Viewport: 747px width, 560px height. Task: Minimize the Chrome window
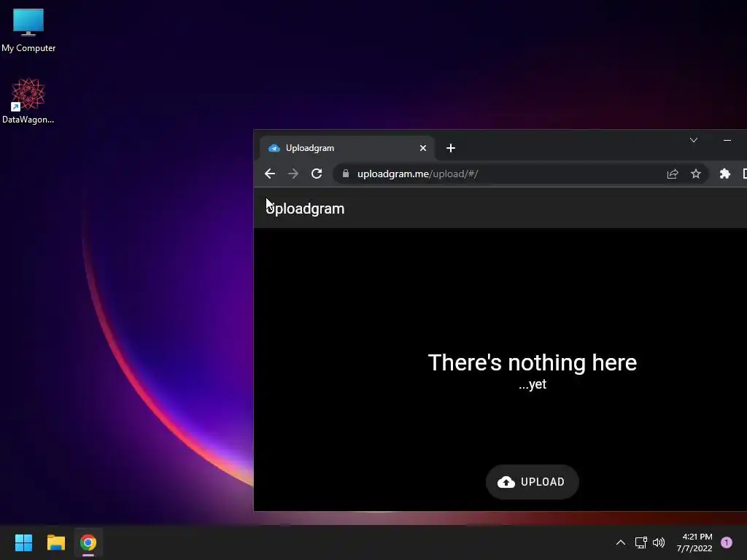pyautogui.click(x=727, y=140)
